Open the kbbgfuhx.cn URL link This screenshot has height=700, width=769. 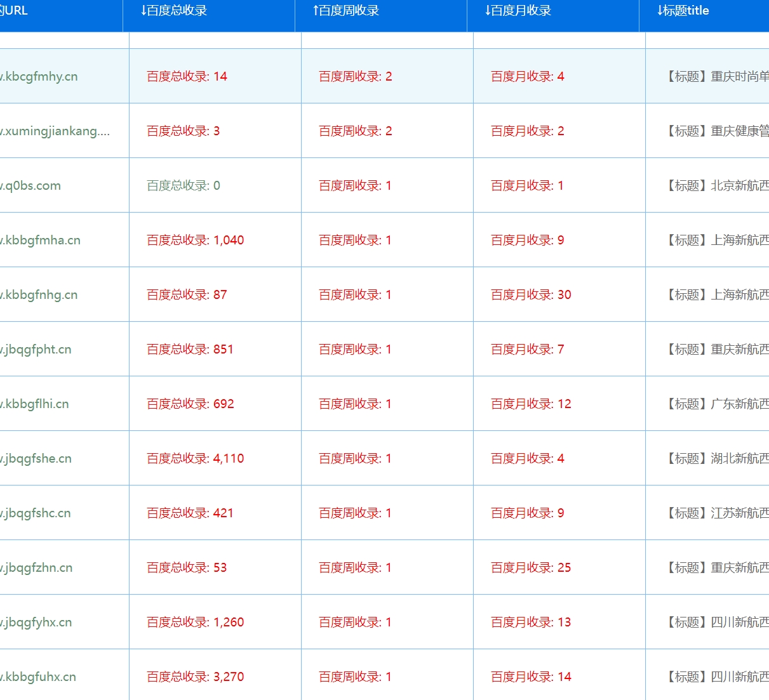tap(38, 677)
